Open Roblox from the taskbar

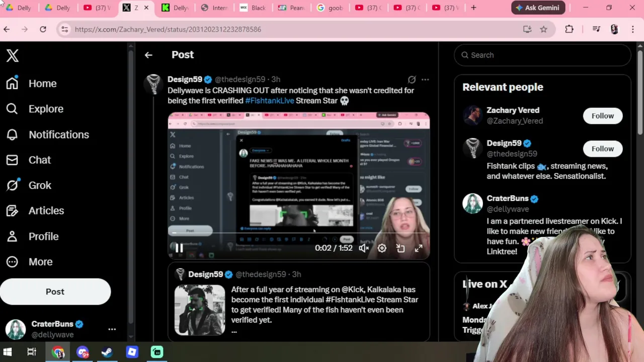click(132, 352)
